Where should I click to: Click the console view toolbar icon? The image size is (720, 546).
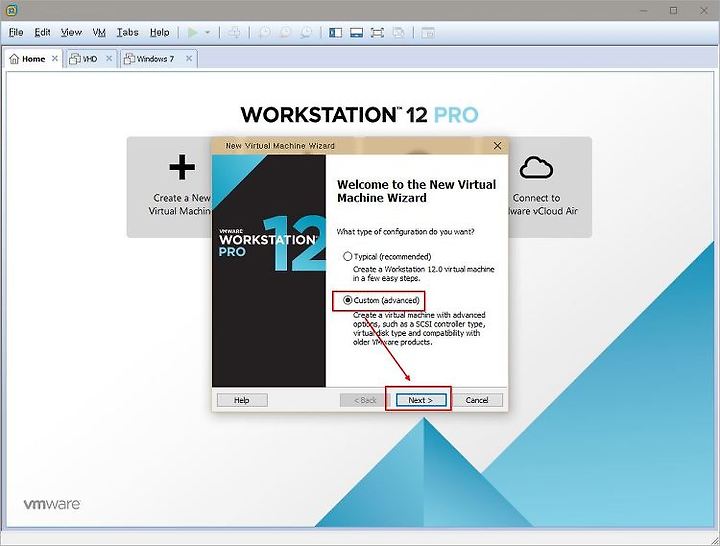[428, 33]
